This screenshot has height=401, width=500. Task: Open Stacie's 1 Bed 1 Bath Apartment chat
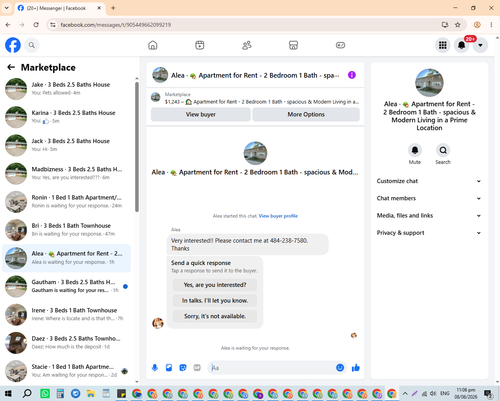(67, 371)
